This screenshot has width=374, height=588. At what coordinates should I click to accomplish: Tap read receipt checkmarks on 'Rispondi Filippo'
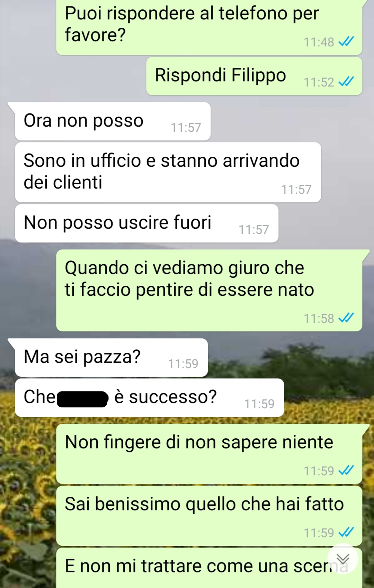pos(346,82)
